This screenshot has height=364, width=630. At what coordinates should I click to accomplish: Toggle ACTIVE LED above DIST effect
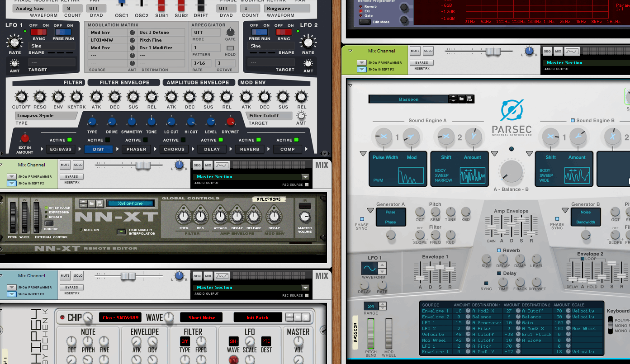(x=107, y=140)
